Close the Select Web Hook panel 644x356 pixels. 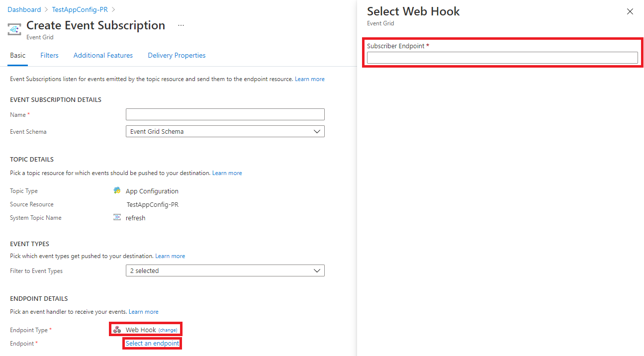[x=630, y=11]
